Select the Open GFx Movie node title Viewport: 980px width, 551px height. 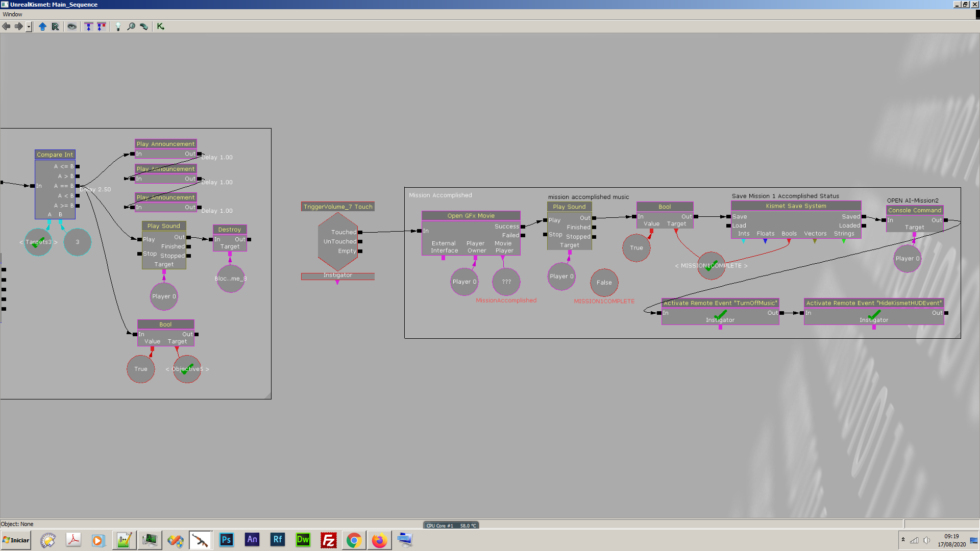[471, 216]
